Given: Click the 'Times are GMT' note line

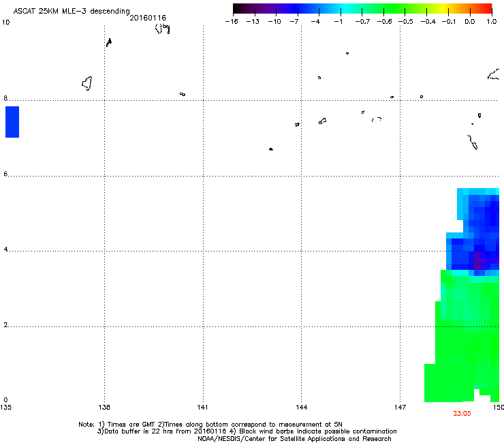Looking at the screenshot, I should click(x=210, y=425).
